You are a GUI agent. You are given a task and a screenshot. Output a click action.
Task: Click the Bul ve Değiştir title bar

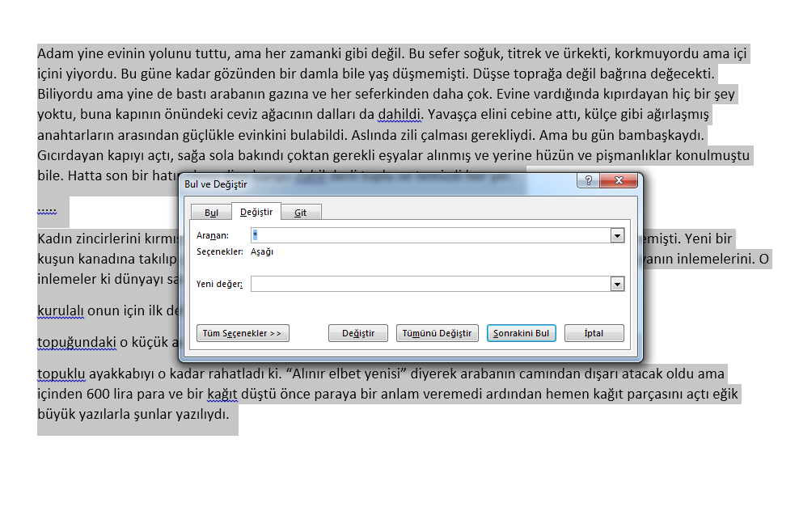[x=377, y=184]
